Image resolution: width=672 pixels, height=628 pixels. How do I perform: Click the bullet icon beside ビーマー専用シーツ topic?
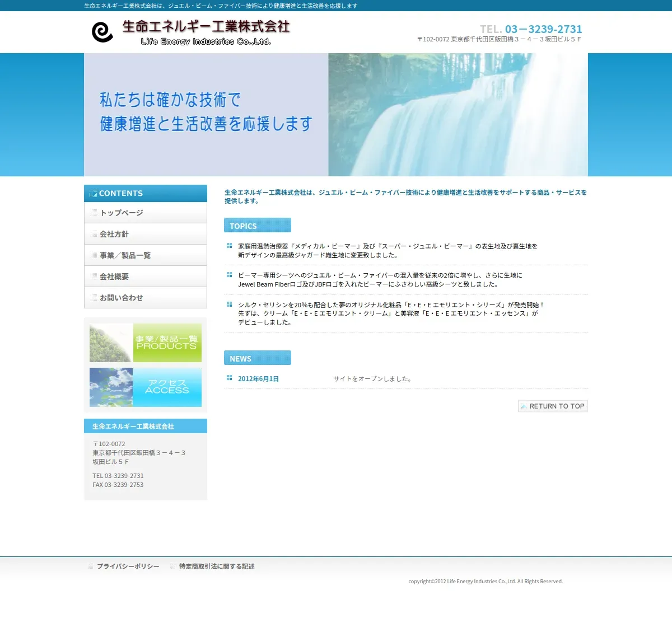click(229, 275)
